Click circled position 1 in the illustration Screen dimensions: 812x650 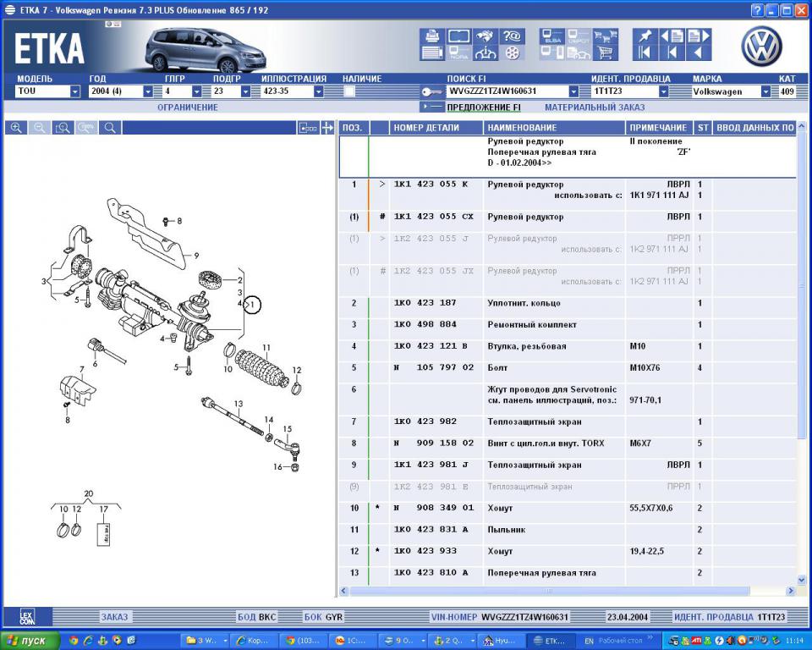point(253,305)
